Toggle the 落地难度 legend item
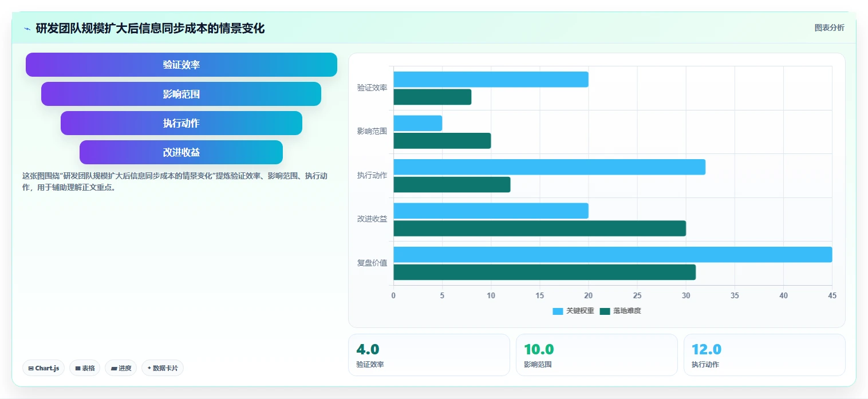The width and height of the screenshot is (868, 399). [x=620, y=311]
